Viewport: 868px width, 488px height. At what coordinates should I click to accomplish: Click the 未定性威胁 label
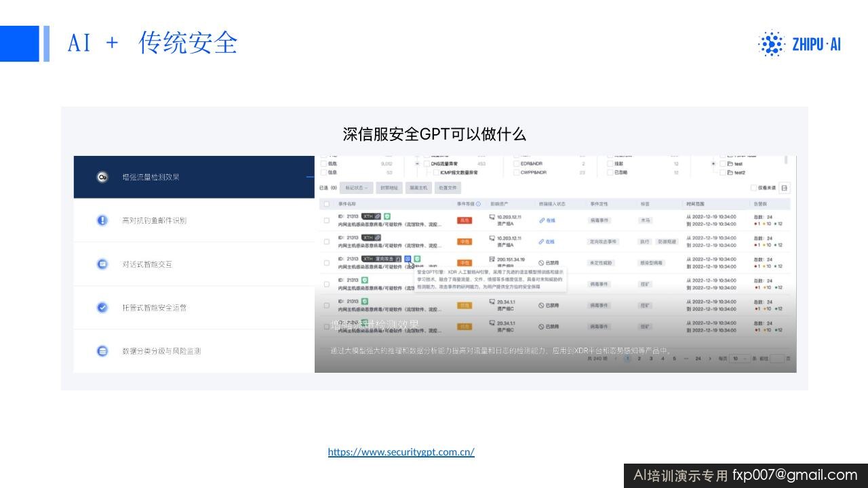coord(601,262)
